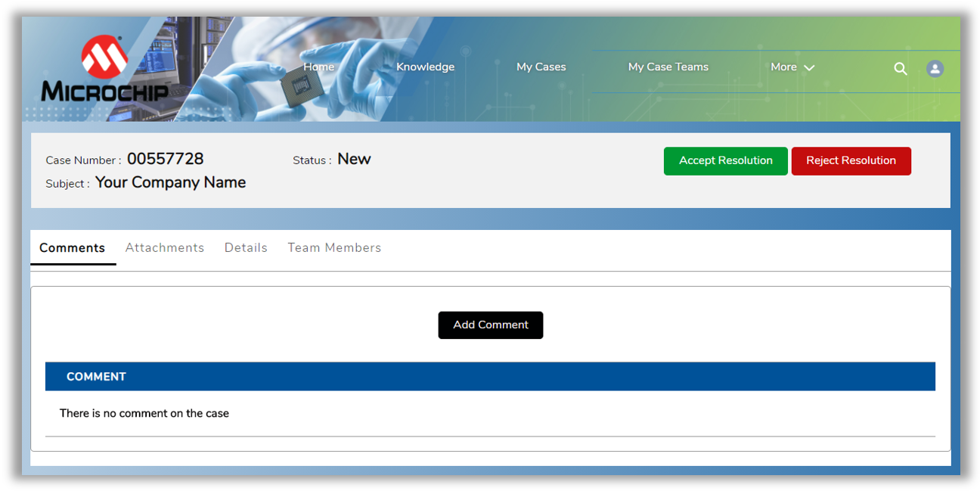This screenshot has height=491, width=980.
Task: Go to the Home page
Action: pos(318,67)
